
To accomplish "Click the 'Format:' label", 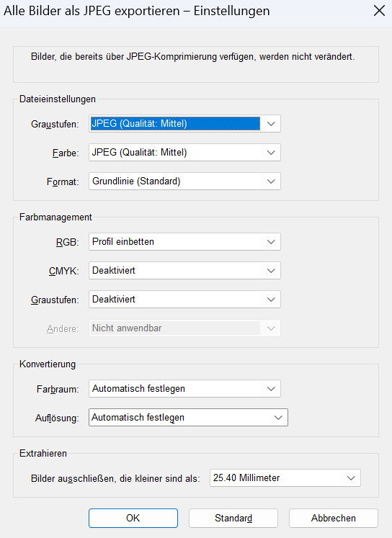I will point(63,181).
